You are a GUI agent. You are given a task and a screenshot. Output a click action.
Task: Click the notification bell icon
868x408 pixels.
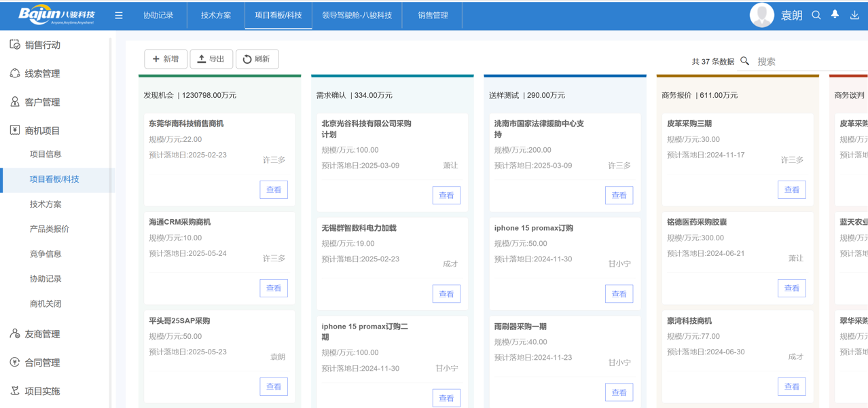(835, 14)
